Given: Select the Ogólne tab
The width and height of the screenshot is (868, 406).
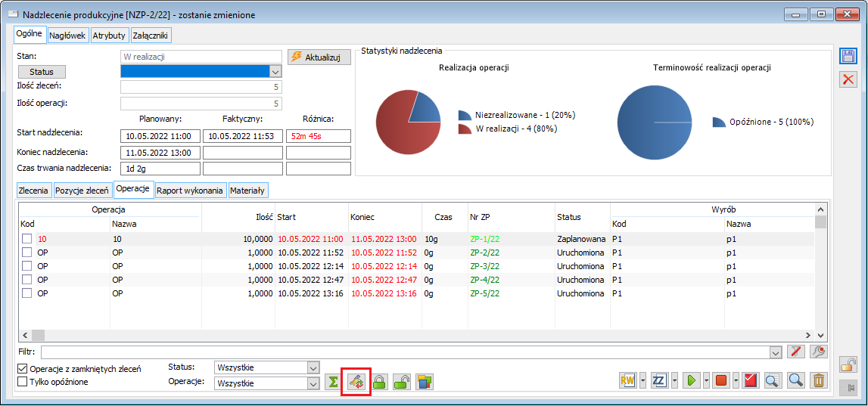Looking at the screenshot, I should [30, 34].
